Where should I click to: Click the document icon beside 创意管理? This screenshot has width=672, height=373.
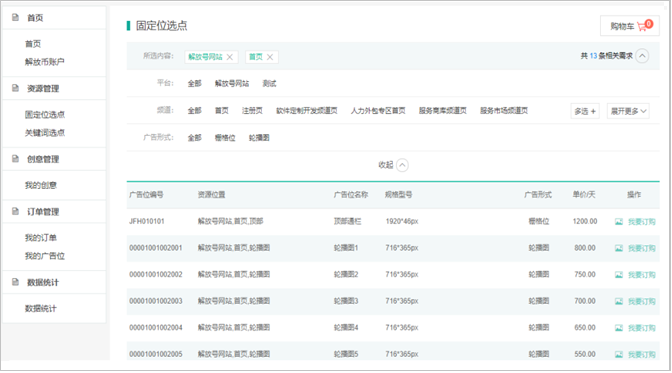coord(15,159)
